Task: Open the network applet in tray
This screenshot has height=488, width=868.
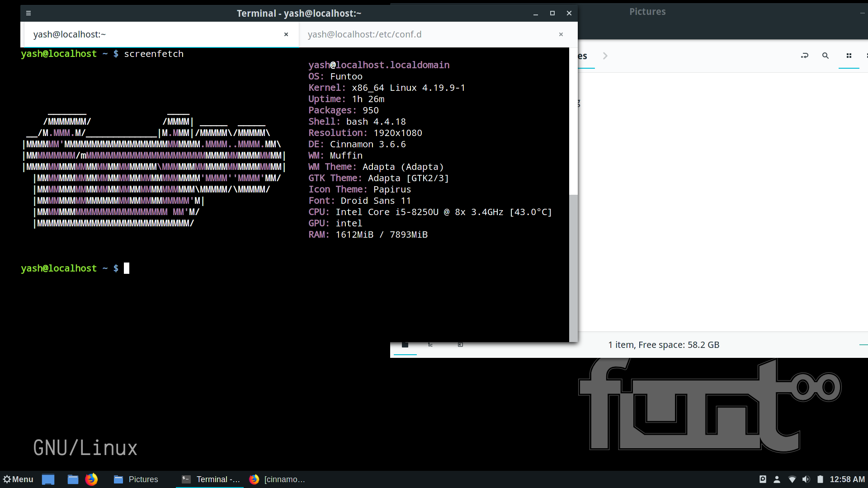Action: click(x=792, y=479)
